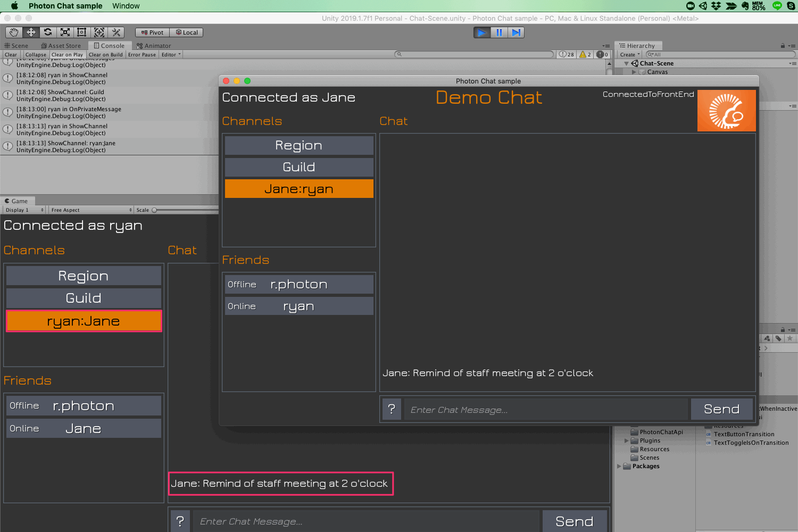Select friend r.photon in ryan's Game view
Screen dimensions: 798x532
click(84, 405)
